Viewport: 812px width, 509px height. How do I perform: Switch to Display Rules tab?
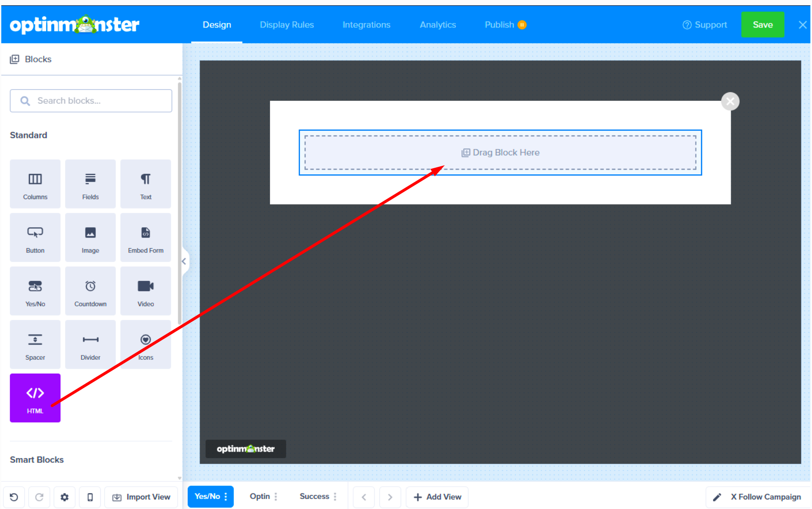[287, 25]
